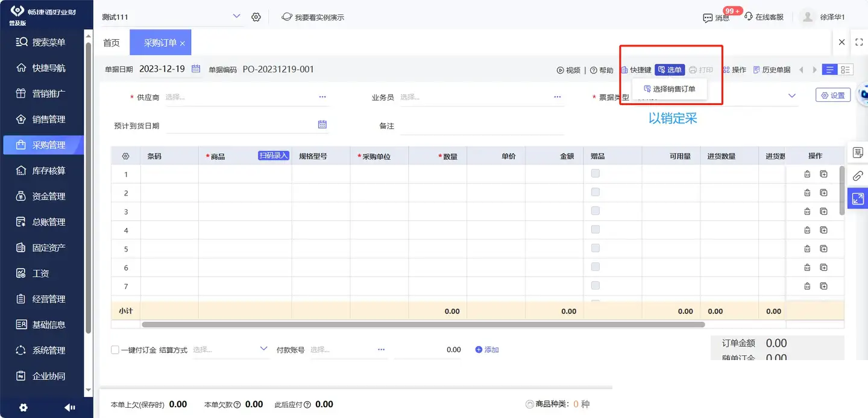This screenshot has height=418, width=868.
Task: Open the calendar picker for 单据日期
Action: coord(196,69)
